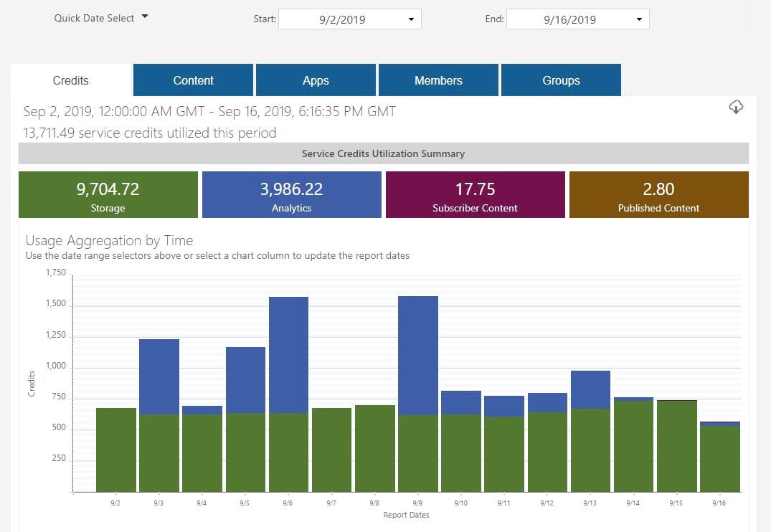Image resolution: width=771 pixels, height=532 pixels.
Task: Select the 9/6 chart column
Action: (288, 394)
